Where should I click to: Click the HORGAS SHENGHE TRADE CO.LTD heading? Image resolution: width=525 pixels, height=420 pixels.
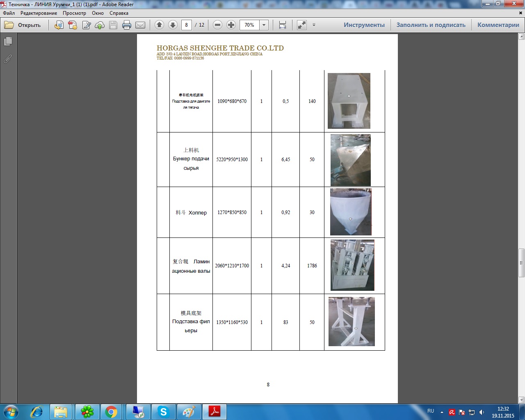(220, 48)
